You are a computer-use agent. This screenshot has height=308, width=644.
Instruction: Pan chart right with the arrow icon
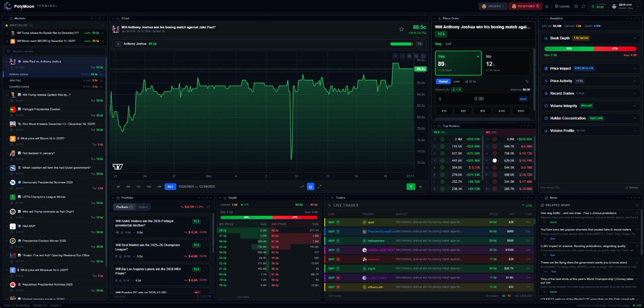(402, 56)
